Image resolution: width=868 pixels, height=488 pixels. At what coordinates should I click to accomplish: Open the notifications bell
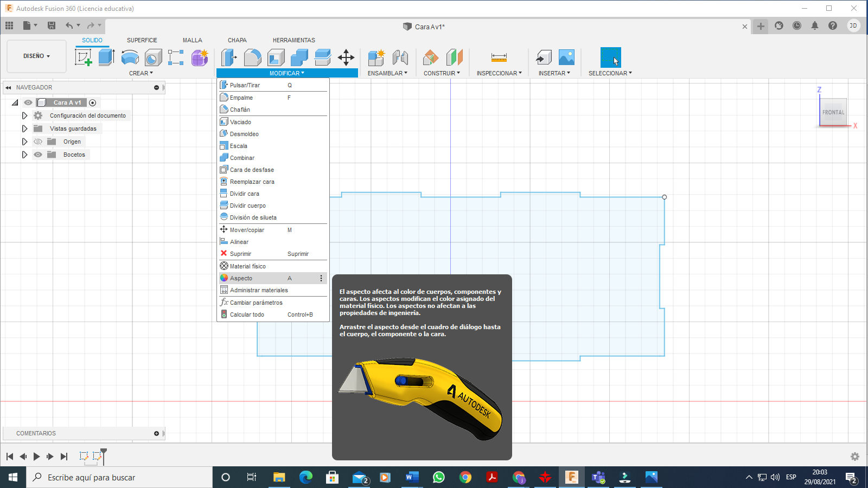815,25
